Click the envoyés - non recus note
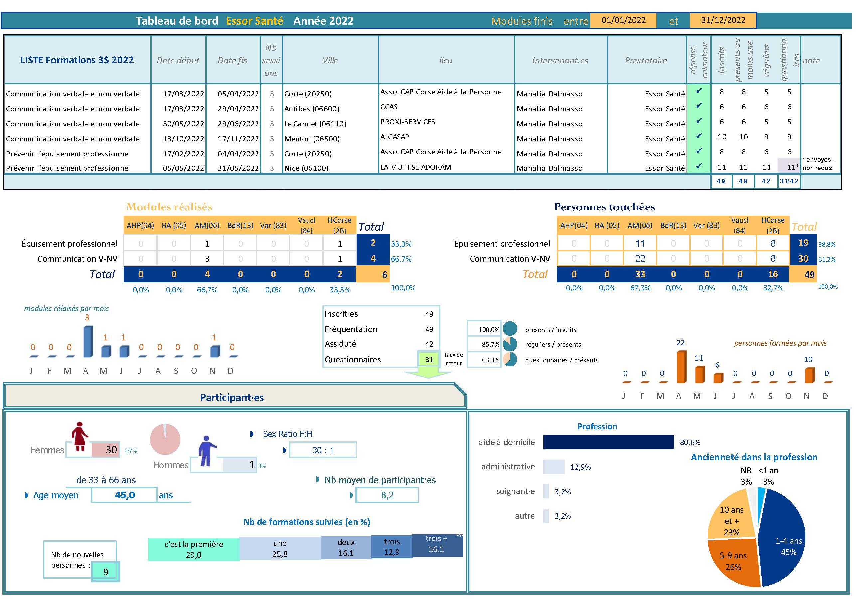The image size is (856, 616). coord(818,163)
